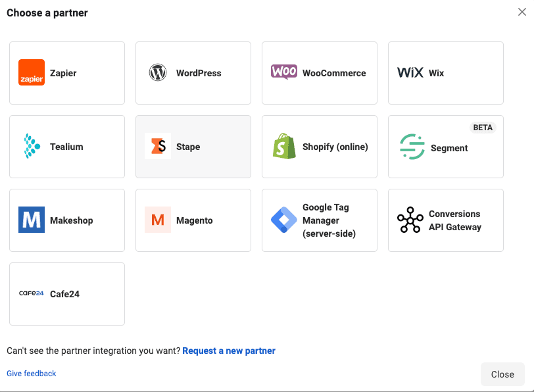Select the Makeshop M logo
The height and width of the screenshot is (392, 534).
(x=32, y=220)
